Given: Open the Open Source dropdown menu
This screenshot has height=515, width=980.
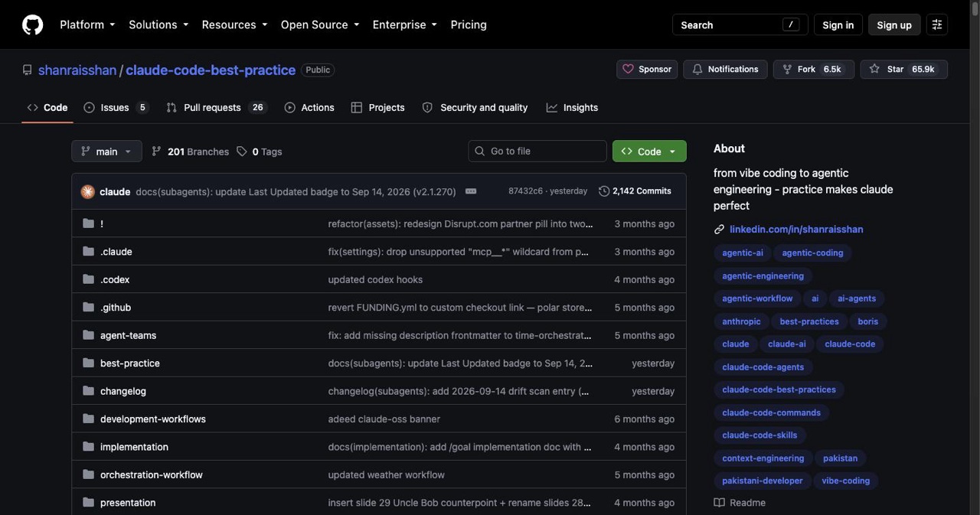Looking at the screenshot, I should pos(320,24).
